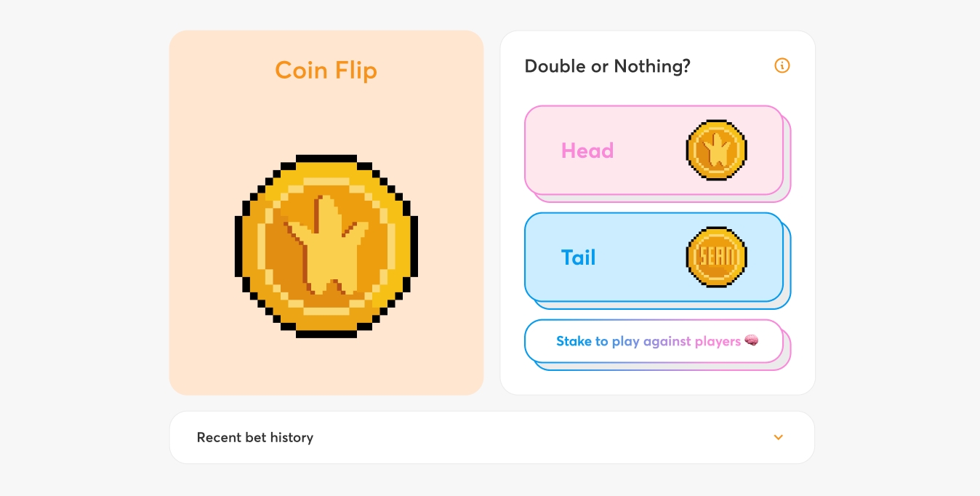Choose the blue Tail option

654,257
